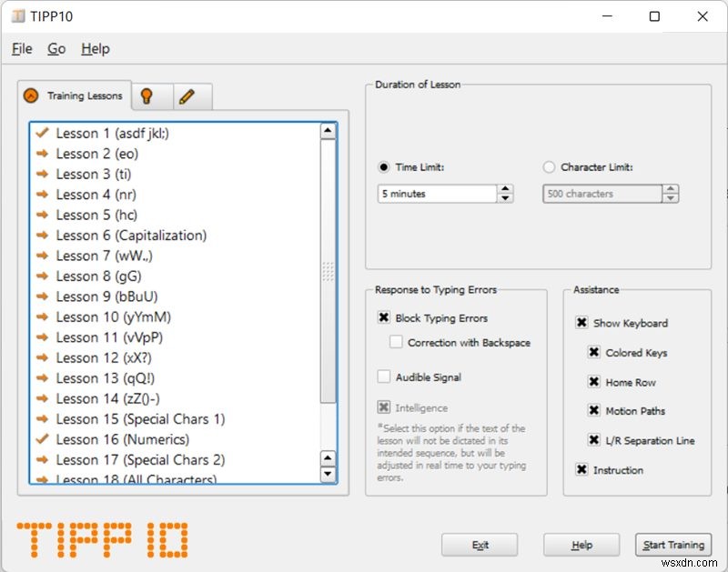Increase the time limit with up arrow
Image resolution: width=728 pixels, height=572 pixels.
click(505, 189)
